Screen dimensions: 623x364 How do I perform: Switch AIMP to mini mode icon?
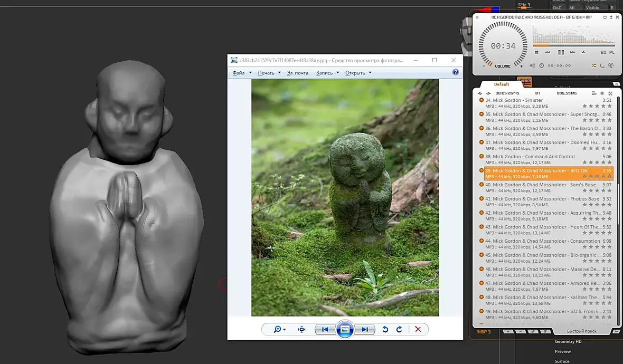pyautogui.click(x=605, y=17)
